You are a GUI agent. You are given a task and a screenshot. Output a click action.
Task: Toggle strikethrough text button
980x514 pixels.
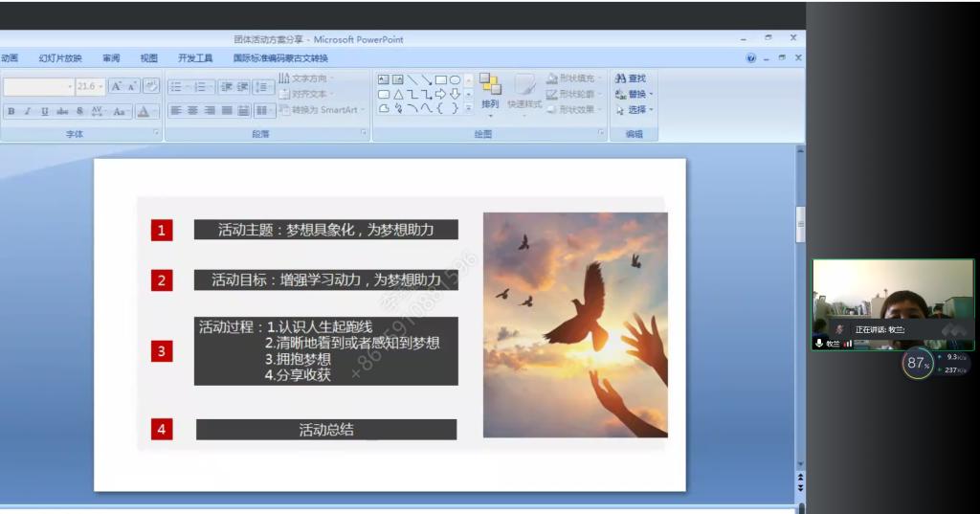tap(62, 111)
